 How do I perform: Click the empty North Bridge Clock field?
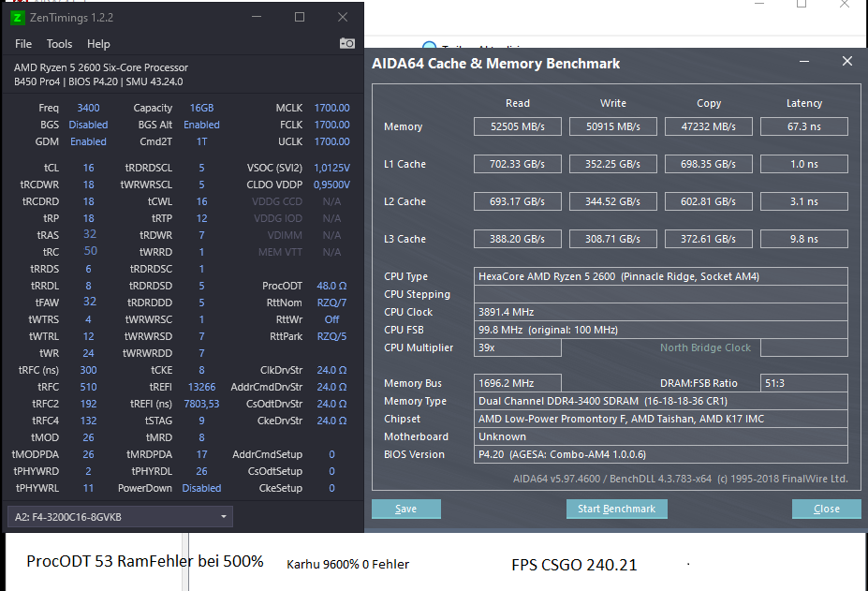tap(803, 347)
